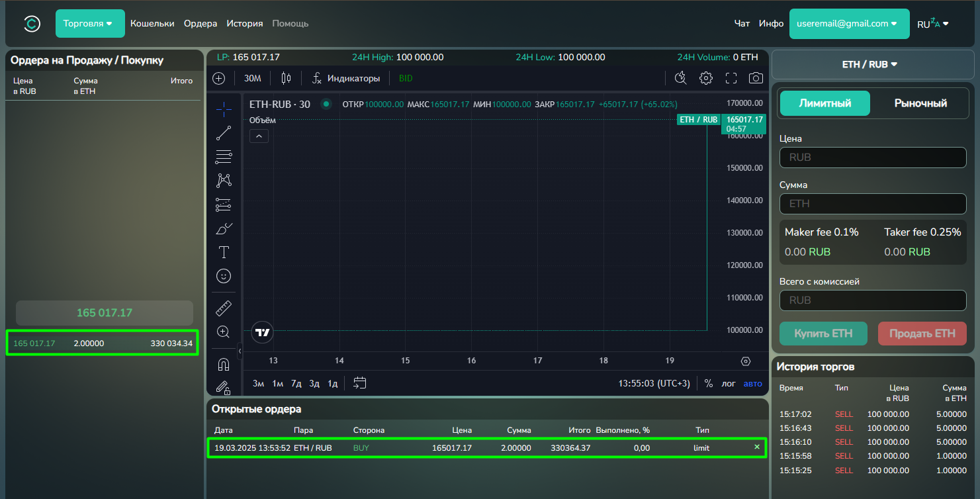Screen dimensions: 980x499
Task: Toggle logarithmic scale 'лог'
Action: click(x=728, y=384)
